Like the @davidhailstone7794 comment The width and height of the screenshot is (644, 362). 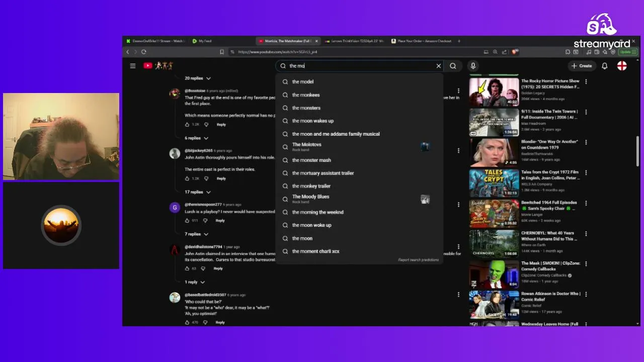pos(187,268)
